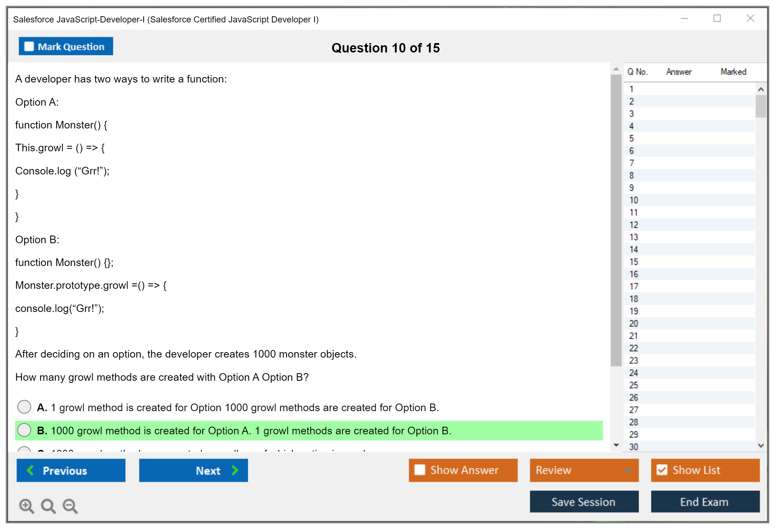Click the End Exam button
The height and width of the screenshot is (532, 778).
(705, 502)
